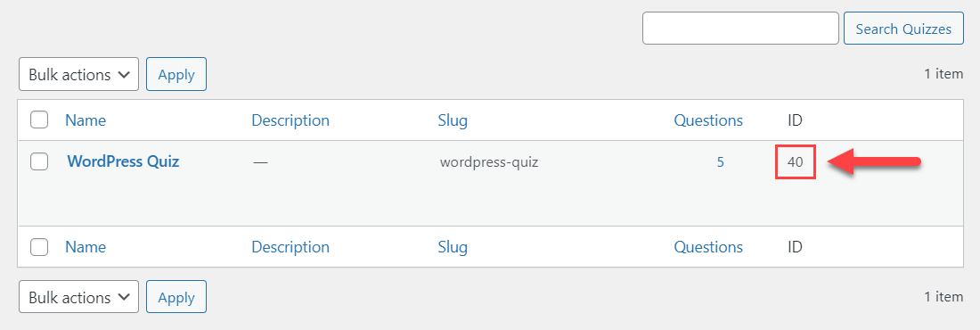Sort by Name column in header
The image size is (980, 330).
(86, 120)
